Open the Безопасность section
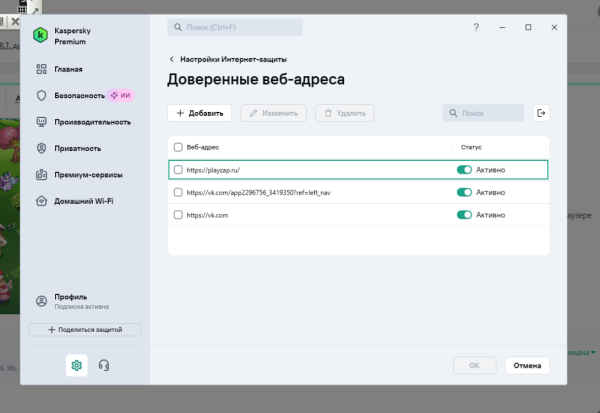This screenshot has height=413, width=600. [79, 96]
